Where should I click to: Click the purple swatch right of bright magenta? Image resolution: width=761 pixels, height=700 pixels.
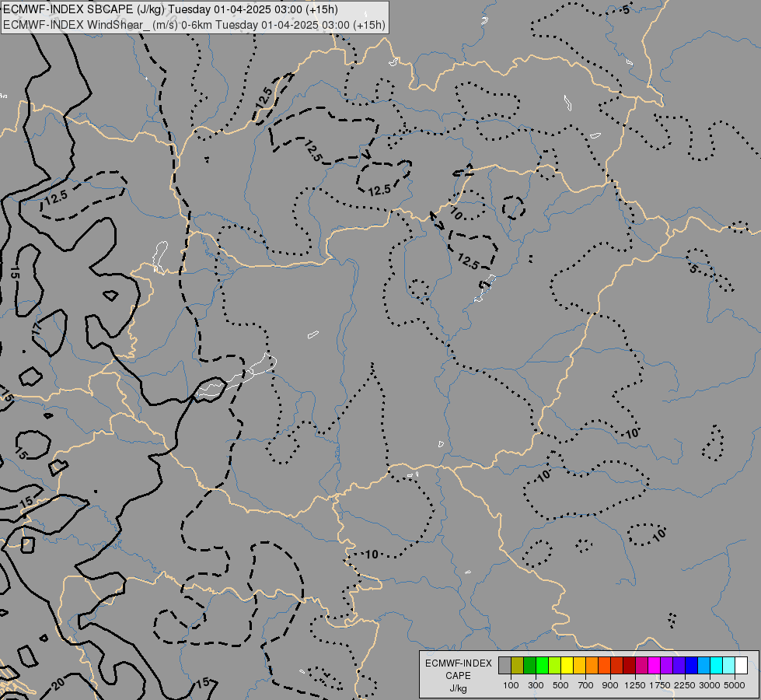(666, 666)
